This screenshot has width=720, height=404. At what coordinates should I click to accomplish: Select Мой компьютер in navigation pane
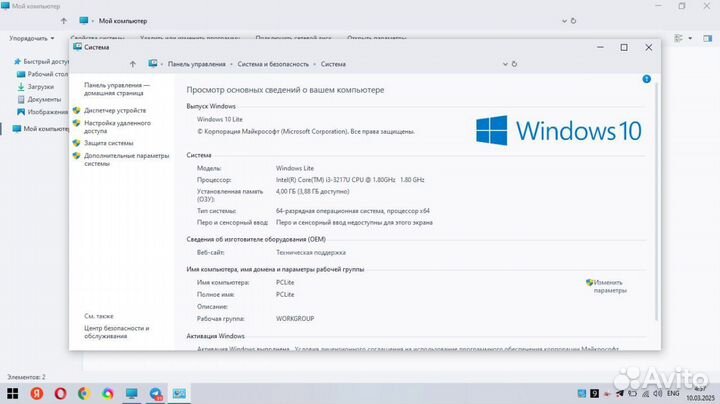click(x=40, y=129)
